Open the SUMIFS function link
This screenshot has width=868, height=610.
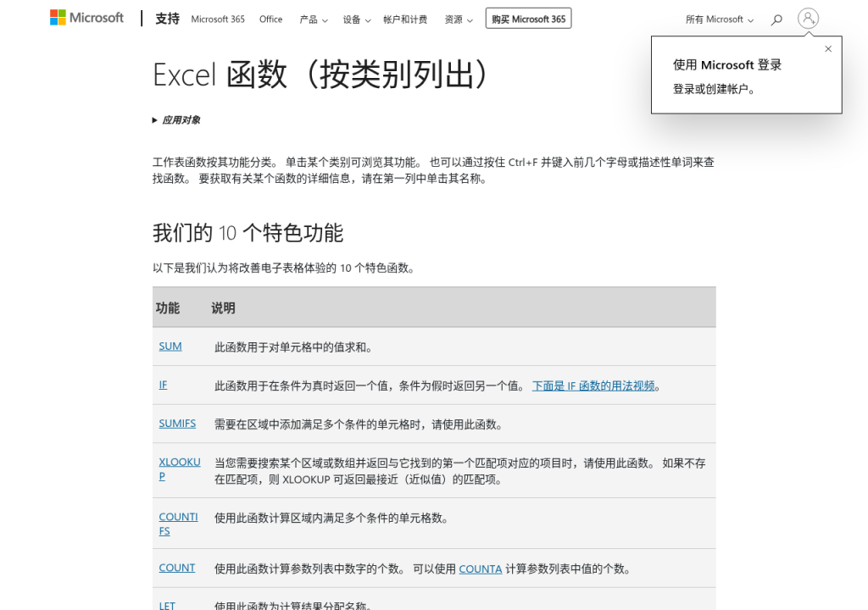click(177, 424)
